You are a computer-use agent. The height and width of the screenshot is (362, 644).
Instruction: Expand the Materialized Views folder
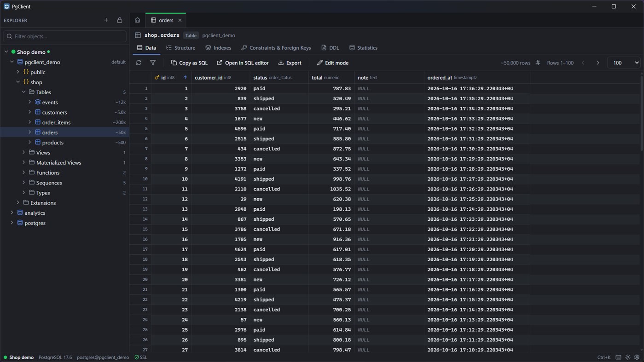[x=24, y=162]
